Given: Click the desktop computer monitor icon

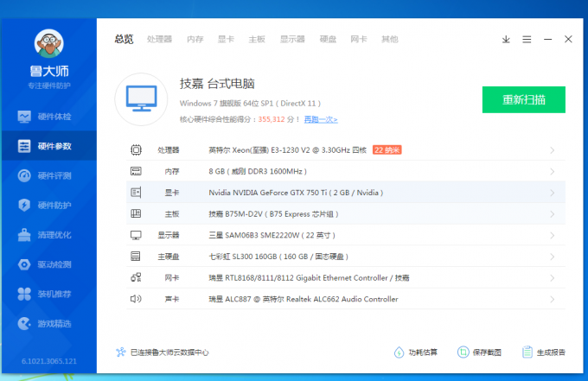Looking at the screenshot, I should click(x=141, y=99).
